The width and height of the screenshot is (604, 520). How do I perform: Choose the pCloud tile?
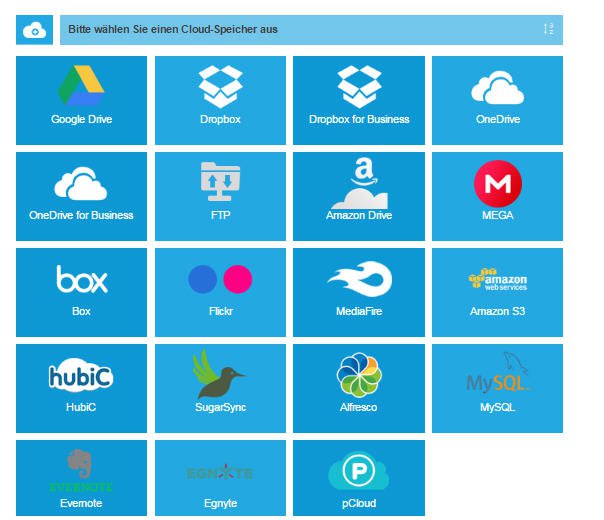[359, 478]
